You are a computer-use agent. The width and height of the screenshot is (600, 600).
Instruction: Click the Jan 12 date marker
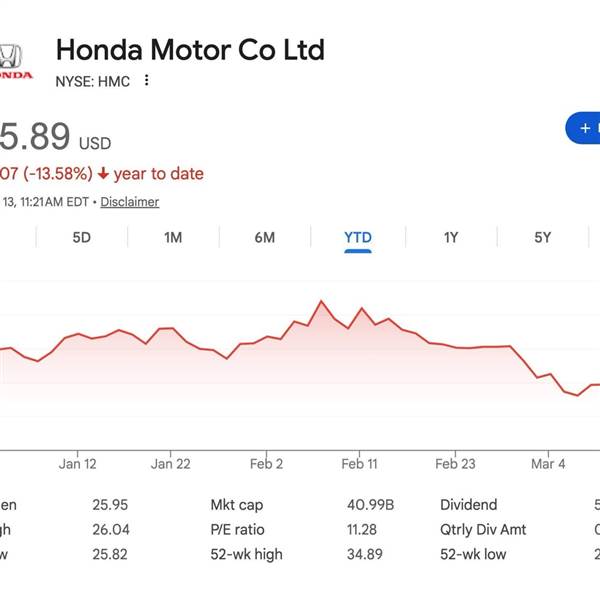pyautogui.click(x=78, y=464)
